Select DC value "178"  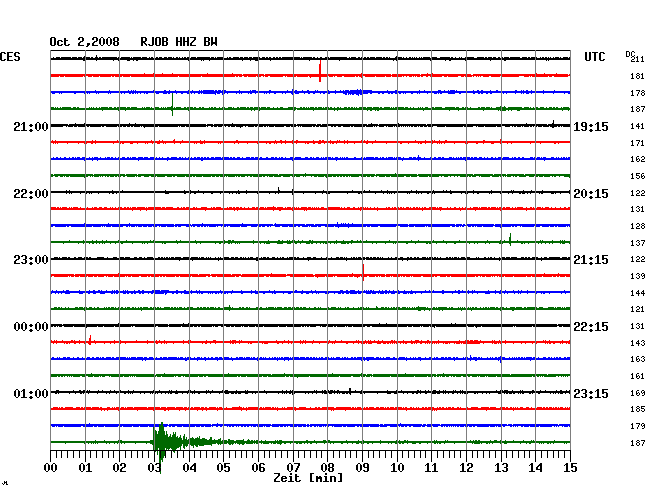[x=638, y=93]
